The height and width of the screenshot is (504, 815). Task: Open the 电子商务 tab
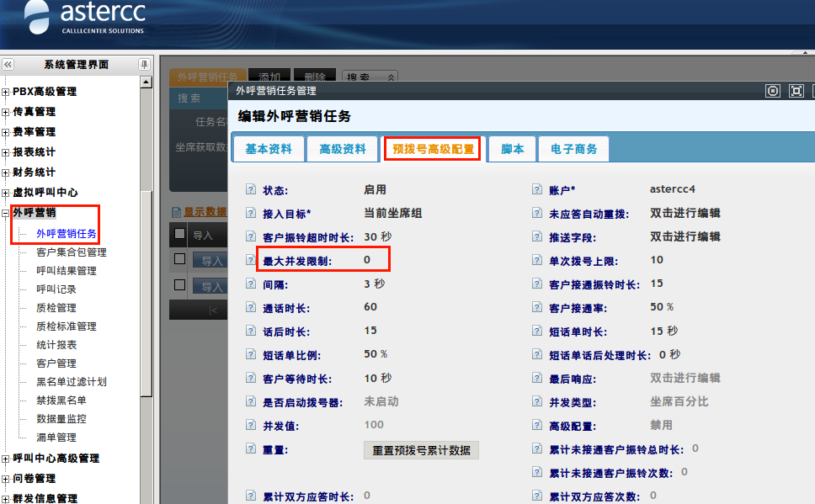click(573, 149)
